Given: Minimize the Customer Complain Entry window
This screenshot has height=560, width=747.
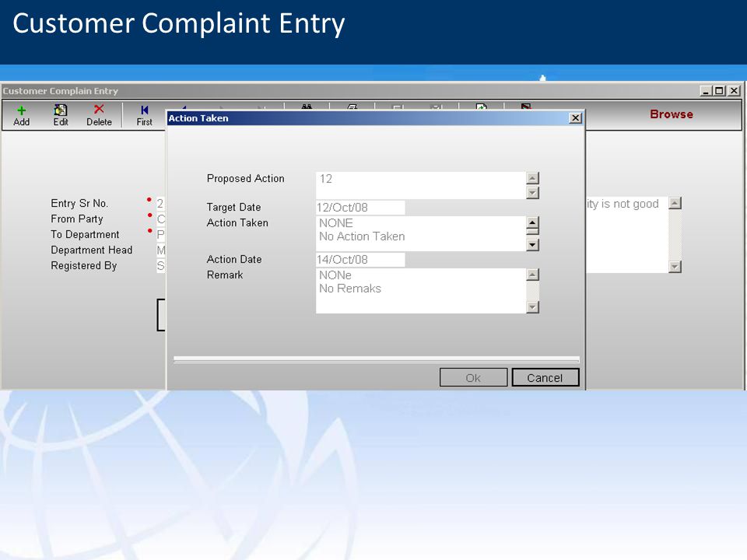Looking at the screenshot, I should pyautogui.click(x=706, y=90).
